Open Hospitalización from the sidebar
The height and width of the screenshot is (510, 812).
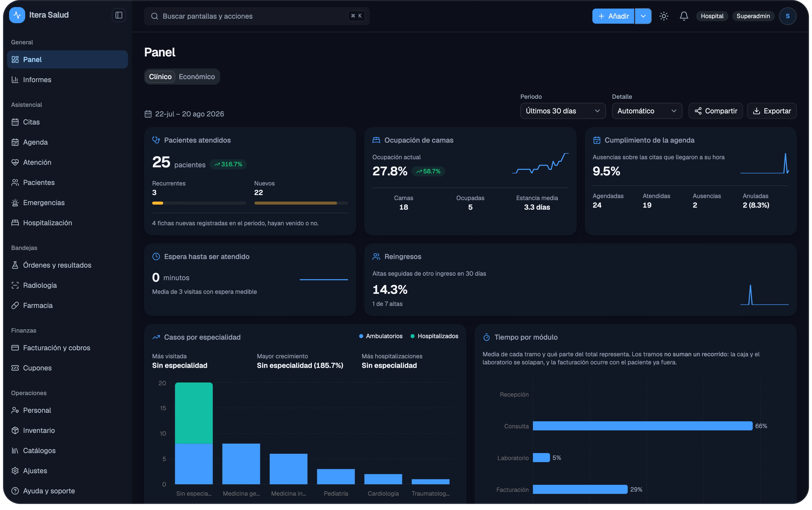67,222
